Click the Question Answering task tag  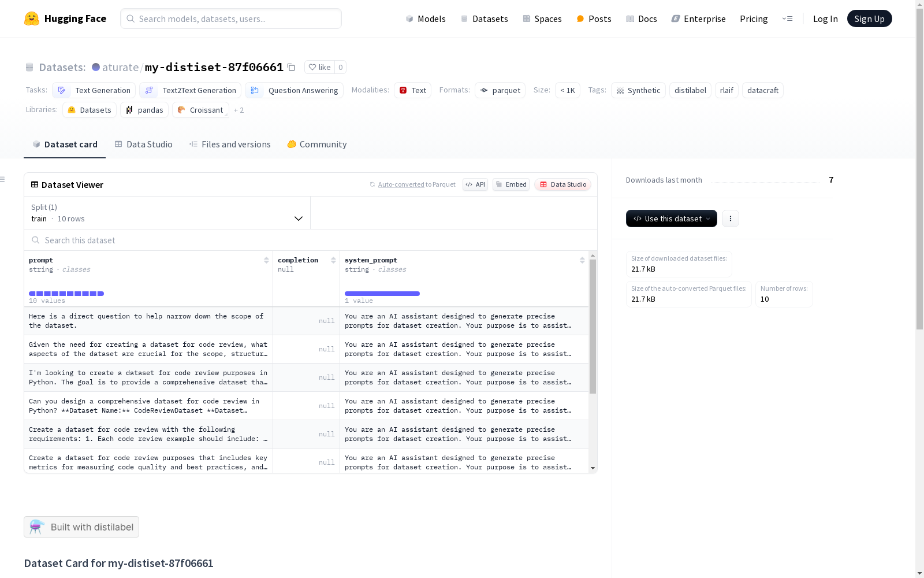pos(295,90)
